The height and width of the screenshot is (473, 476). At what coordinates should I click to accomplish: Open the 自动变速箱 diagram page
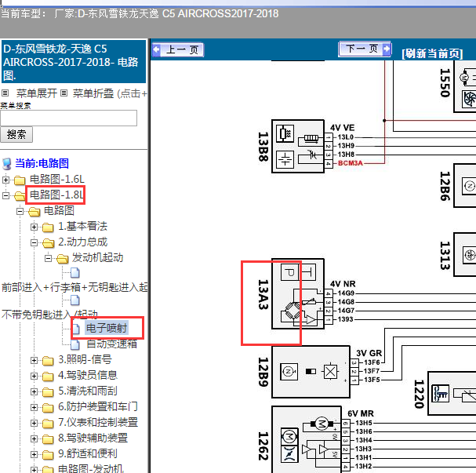[111, 344]
